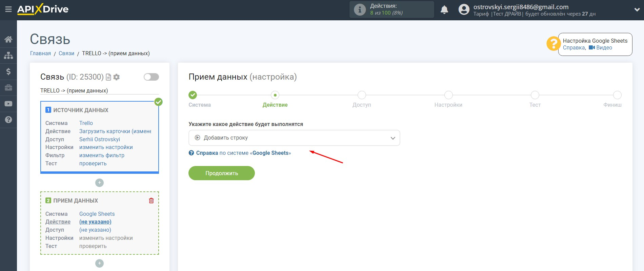Screen dimensions: 644x271
Task: Click the connection document copy icon
Action: [108, 77]
